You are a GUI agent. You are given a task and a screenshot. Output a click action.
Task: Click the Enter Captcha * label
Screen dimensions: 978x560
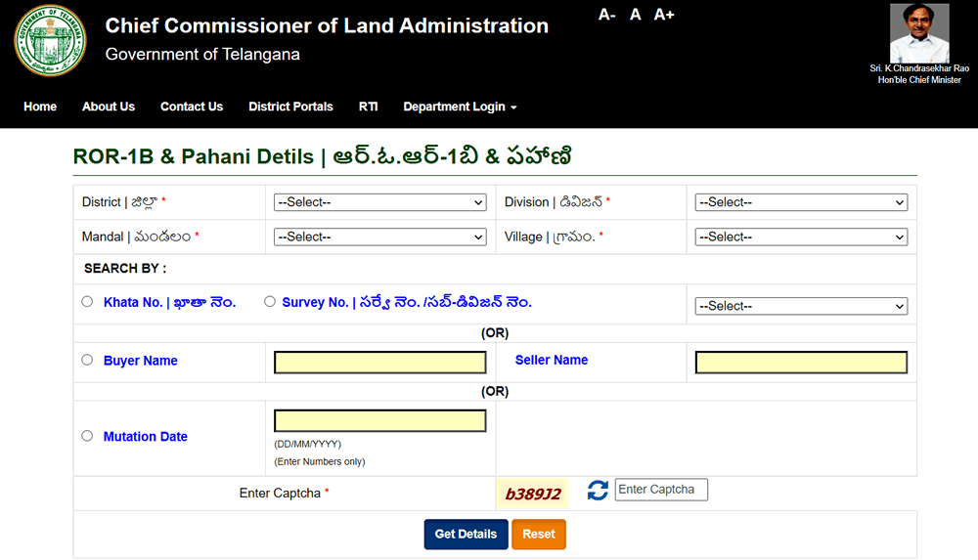point(284,494)
